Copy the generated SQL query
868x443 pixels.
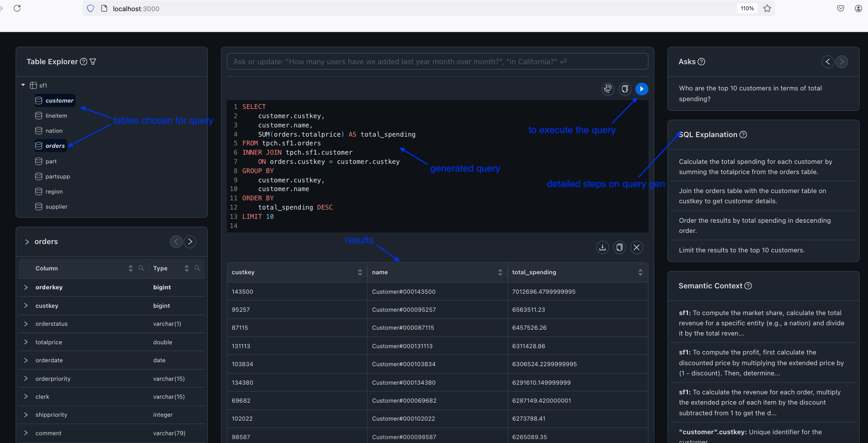[x=625, y=89]
